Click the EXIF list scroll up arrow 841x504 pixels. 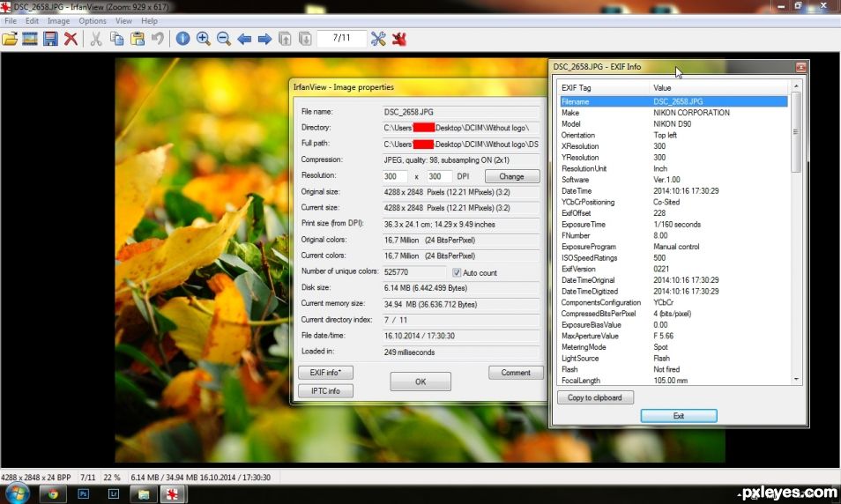(796, 86)
